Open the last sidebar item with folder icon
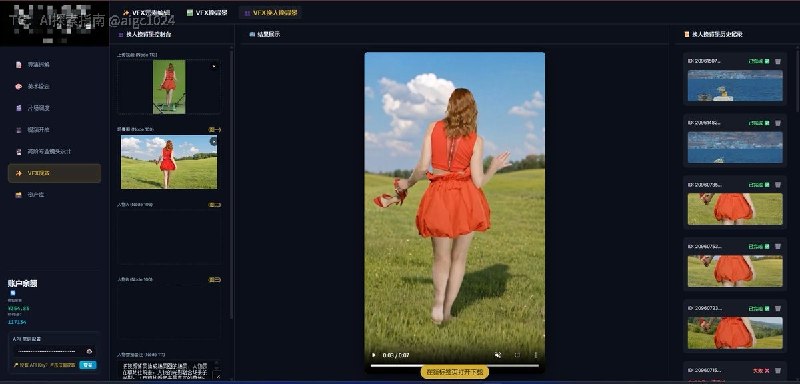The image size is (800, 384). point(55,195)
